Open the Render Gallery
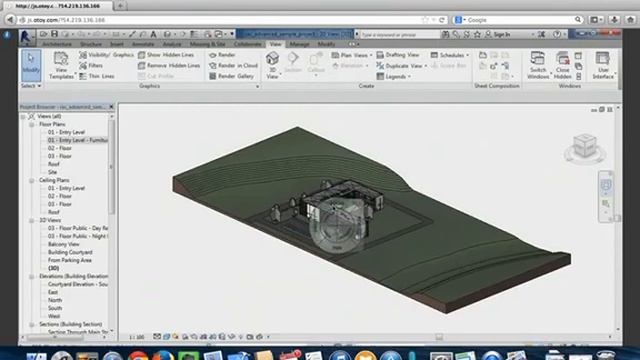This screenshot has height=360, width=640. (x=231, y=76)
